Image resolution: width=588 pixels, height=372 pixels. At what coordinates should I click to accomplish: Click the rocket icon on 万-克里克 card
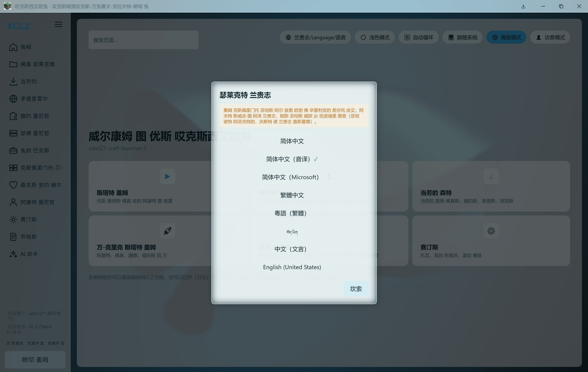coord(167,231)
